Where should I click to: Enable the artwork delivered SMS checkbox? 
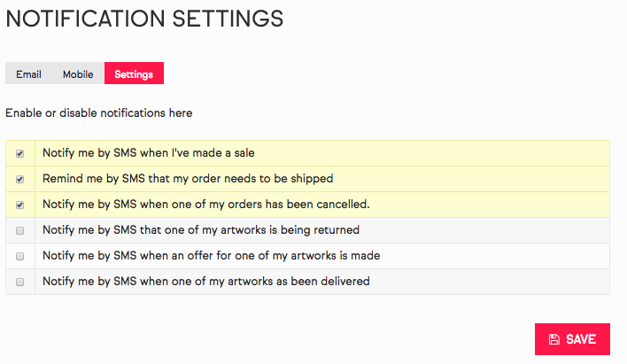pos(19,282)
